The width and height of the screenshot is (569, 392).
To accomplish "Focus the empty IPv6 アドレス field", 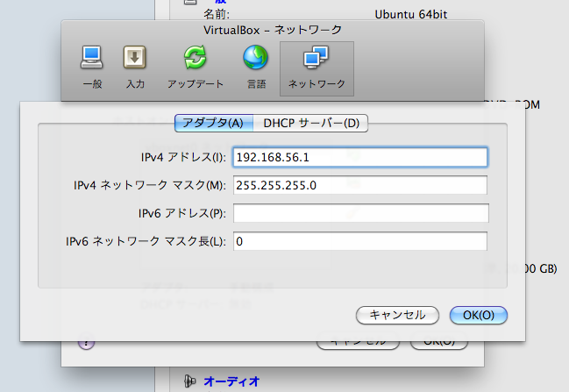I will coord(359,213).
